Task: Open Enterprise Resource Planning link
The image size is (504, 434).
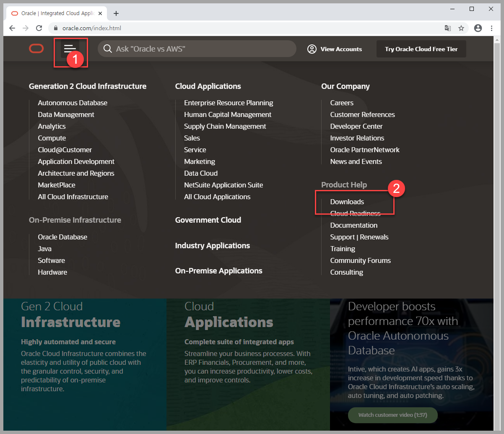Action: tap(229, 103)
